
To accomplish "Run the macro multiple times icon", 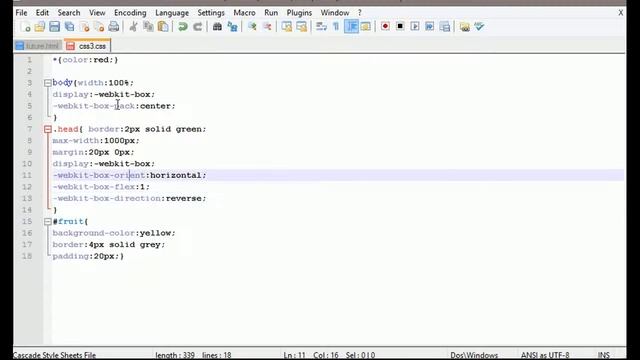I will pos(430,27).
